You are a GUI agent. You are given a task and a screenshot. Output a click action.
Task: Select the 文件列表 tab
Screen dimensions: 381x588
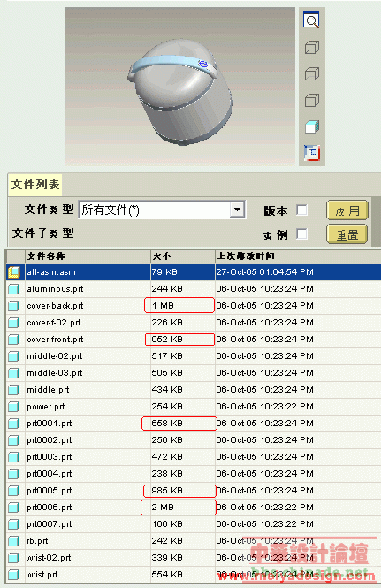pos(34,185)
